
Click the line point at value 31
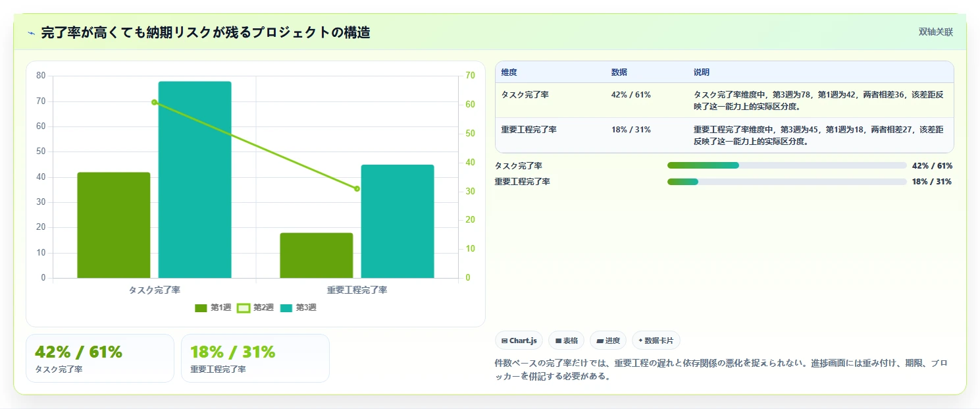coord(357,188)
